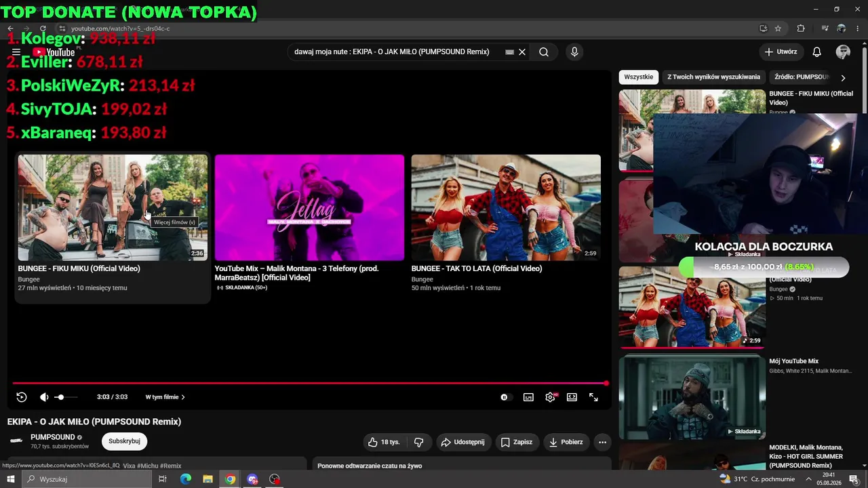
Task: Open the on-screen keyboard in search box
Action: [x=509, y=52]
